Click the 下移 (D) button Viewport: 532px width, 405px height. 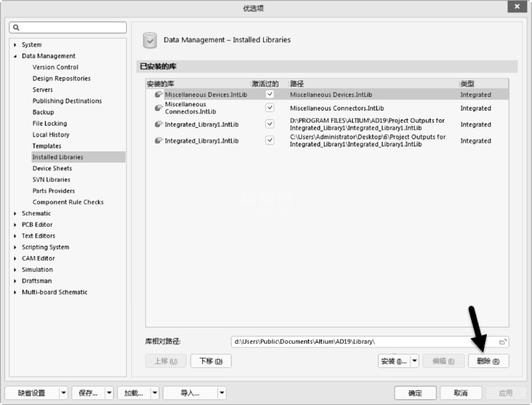pyautogui.click(x=211, y=361)
